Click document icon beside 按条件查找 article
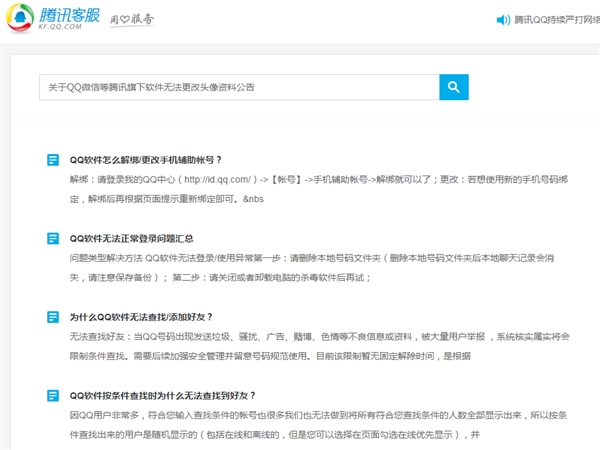Viewport: 600px width, 450px height. click(x=53, y=396)
